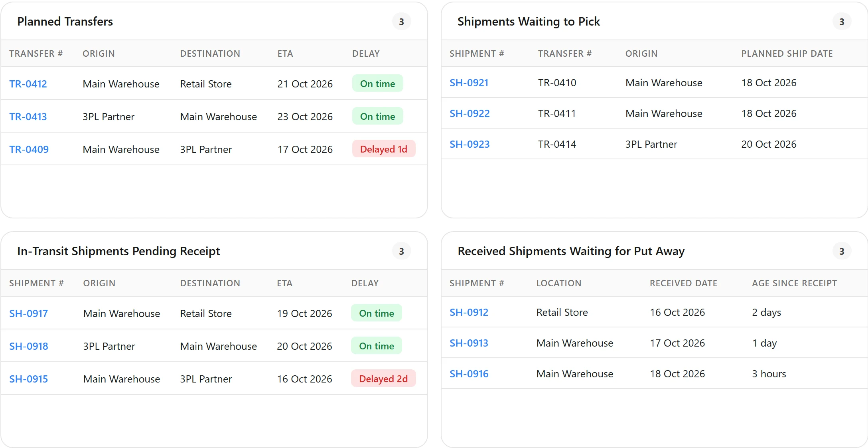Click the 'On time' badge for TR-0412
868x448 pixels.
pos(377,83)
